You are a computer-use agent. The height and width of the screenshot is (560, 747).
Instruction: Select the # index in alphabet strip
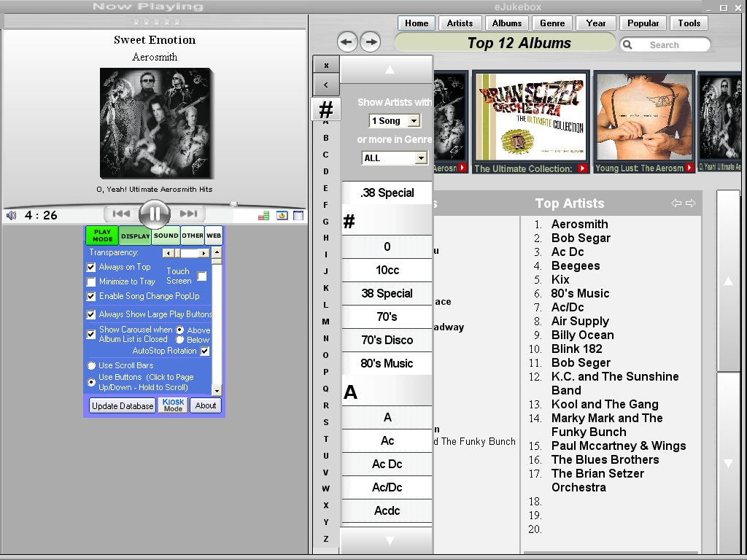point(326,110)
